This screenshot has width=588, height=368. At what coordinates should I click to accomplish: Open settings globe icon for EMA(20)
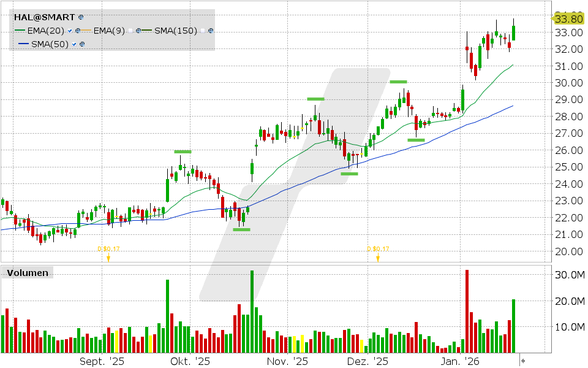point(78,30)
